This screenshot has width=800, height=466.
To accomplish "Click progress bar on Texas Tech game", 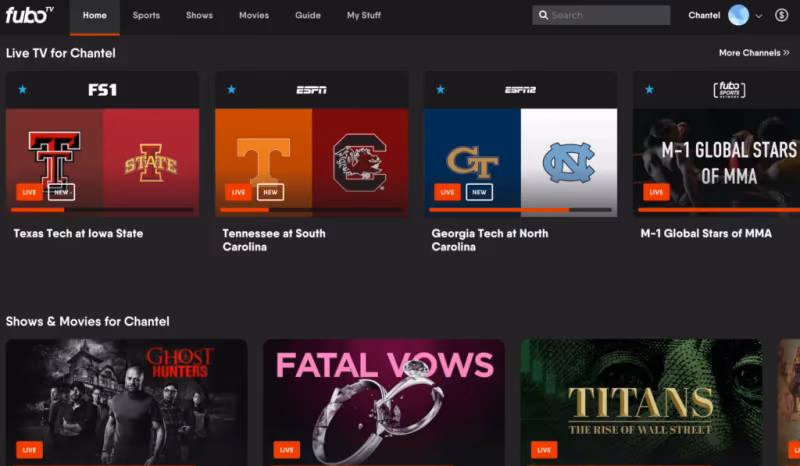I will [x=103, y=210].
